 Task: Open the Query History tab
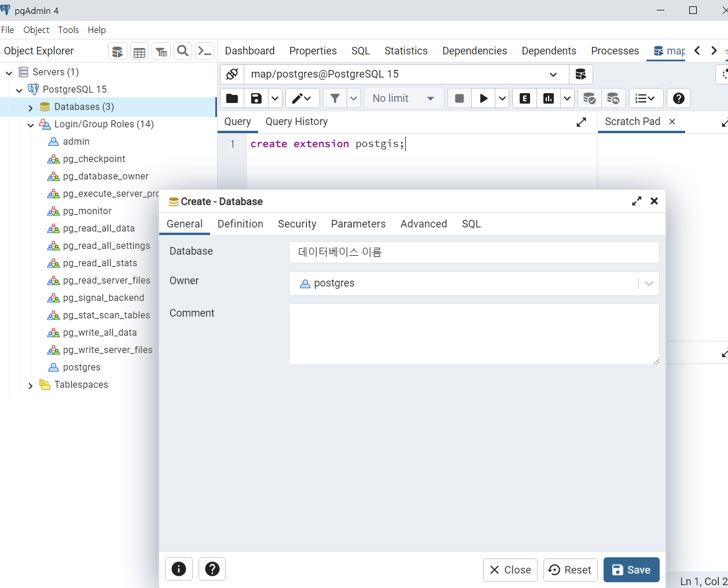296,122
